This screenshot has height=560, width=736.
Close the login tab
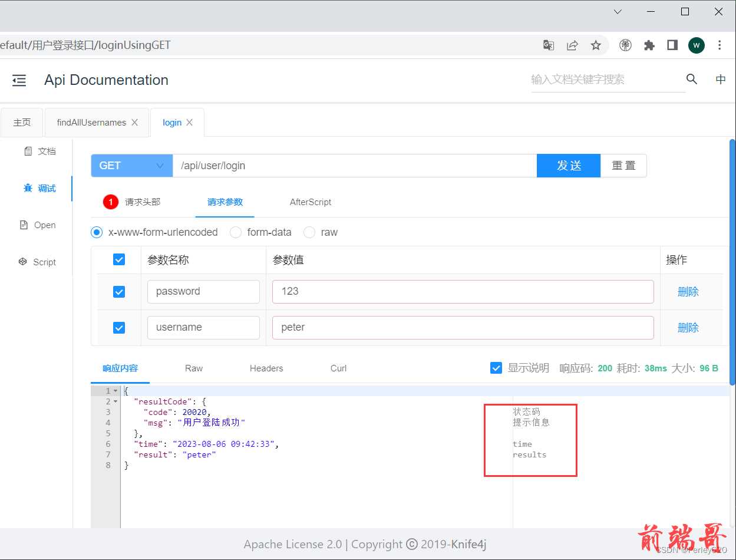pyautogui.click(x=189, y=123)
